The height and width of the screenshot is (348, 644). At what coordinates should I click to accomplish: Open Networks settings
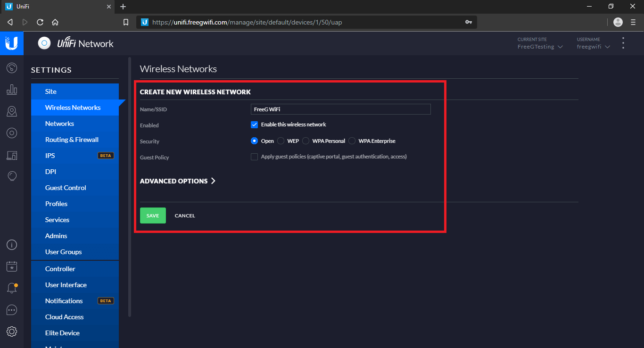point(75,124)
